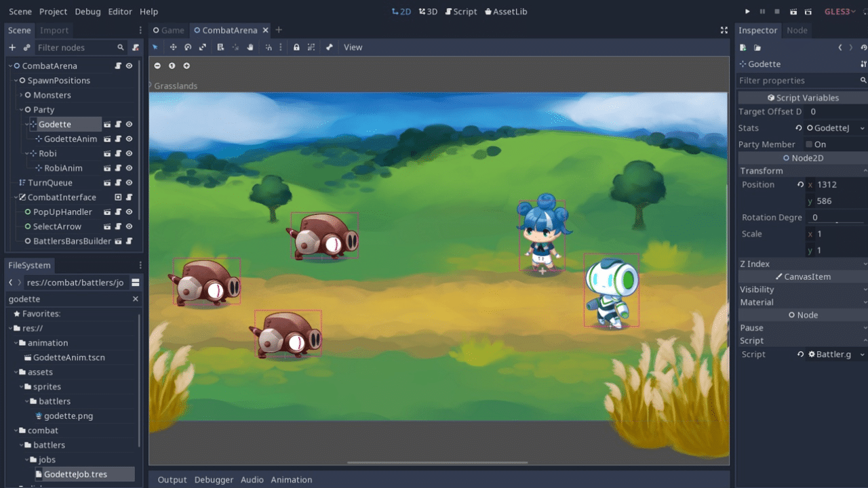Hide the Robi node with its eye toggle
Image resolution: width=868 pixels, height=488 pixels.
point(130,153)
